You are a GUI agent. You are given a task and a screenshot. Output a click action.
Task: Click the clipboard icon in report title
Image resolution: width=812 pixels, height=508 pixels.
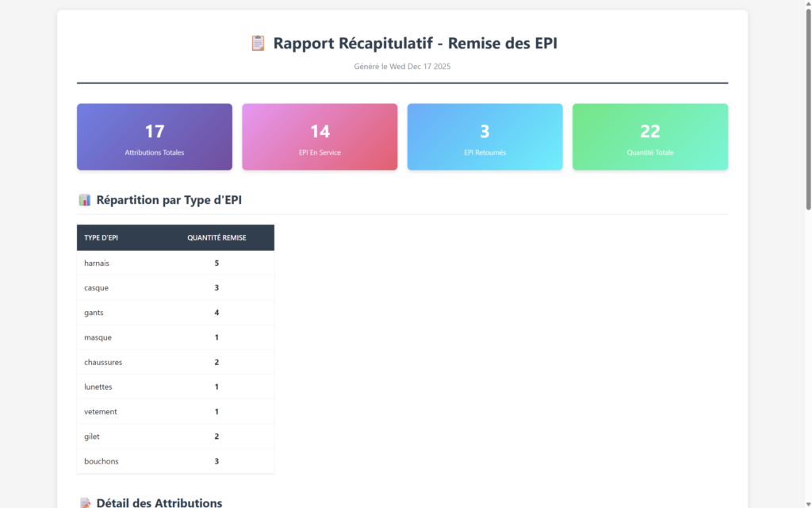[x=258, y=44]
